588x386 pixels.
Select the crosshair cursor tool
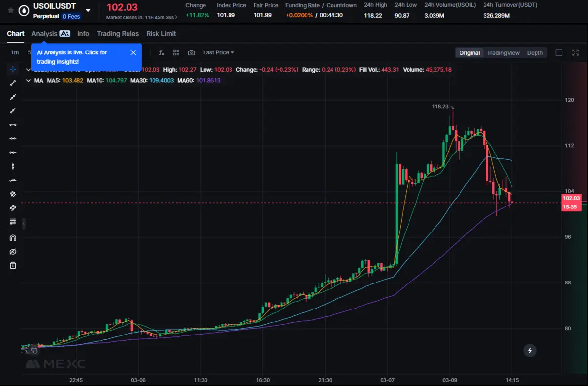click(x=13, y=69)
